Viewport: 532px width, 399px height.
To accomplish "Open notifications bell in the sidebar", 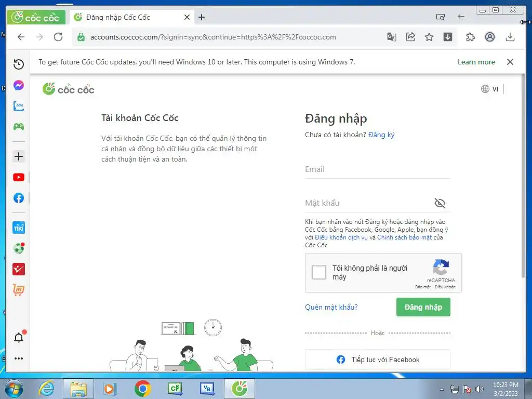I will pyautogui.click(x=19, y=338).
